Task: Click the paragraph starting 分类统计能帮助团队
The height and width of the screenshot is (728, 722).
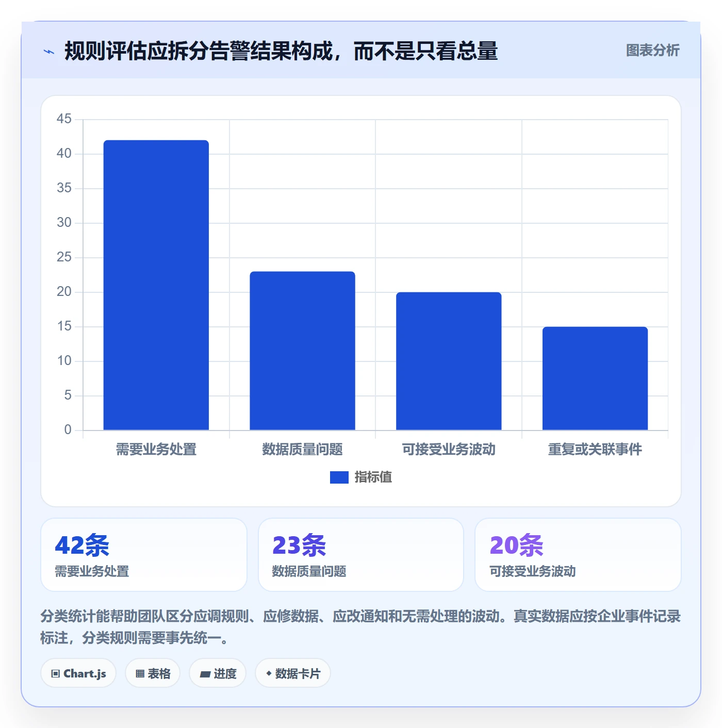Action: click(x=360, y=627)
